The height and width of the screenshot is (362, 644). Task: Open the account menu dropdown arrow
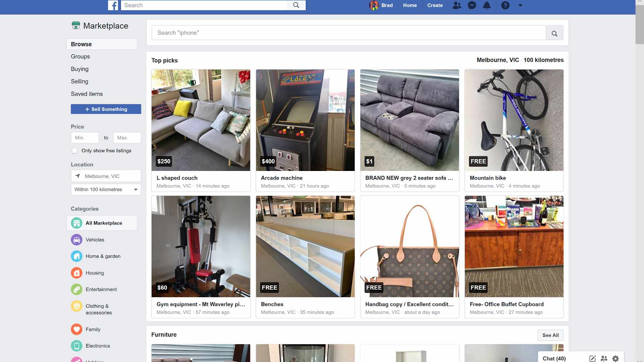tap(520, 6)
